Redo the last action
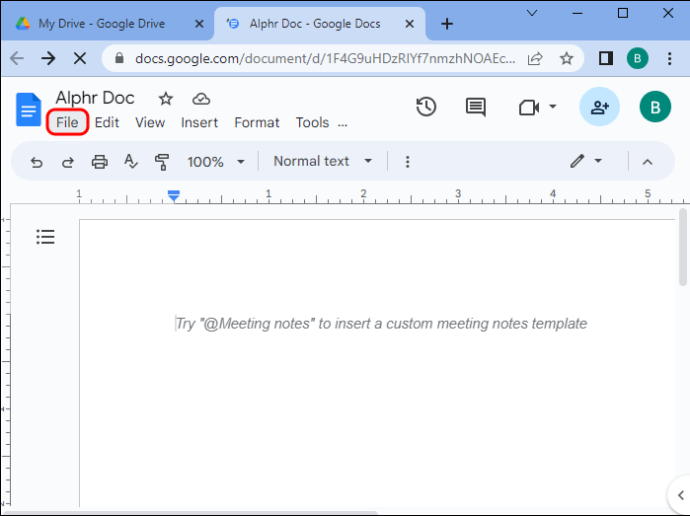This screenshot has height=516, width=690. pyautogui.click(x=68, y=162)
